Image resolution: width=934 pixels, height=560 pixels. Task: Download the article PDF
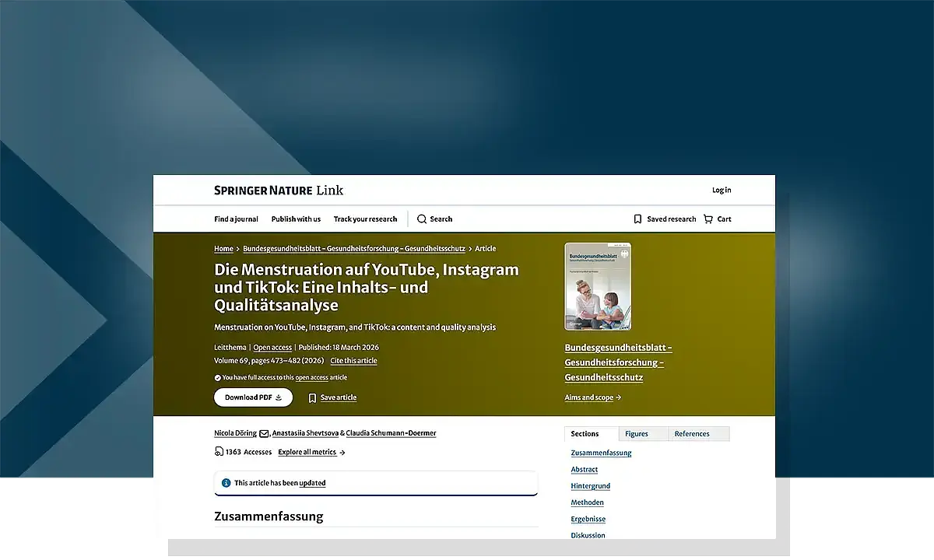253,397
